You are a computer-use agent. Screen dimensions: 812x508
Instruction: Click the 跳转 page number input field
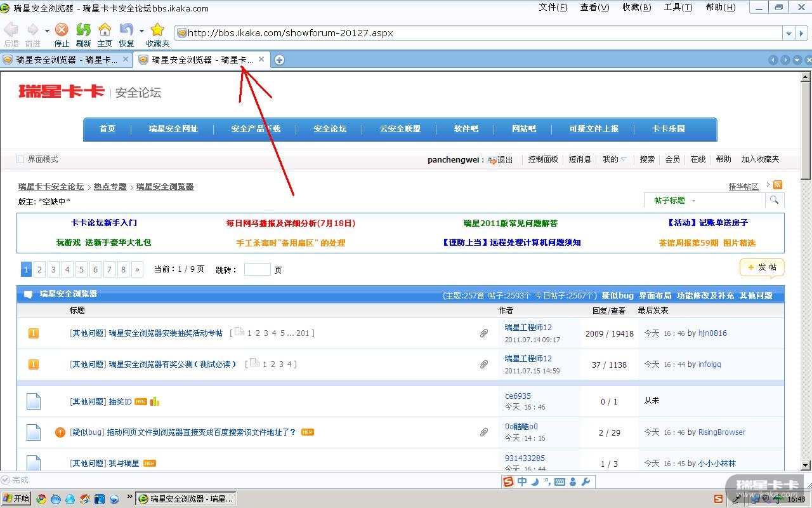[x=257, y=270]
